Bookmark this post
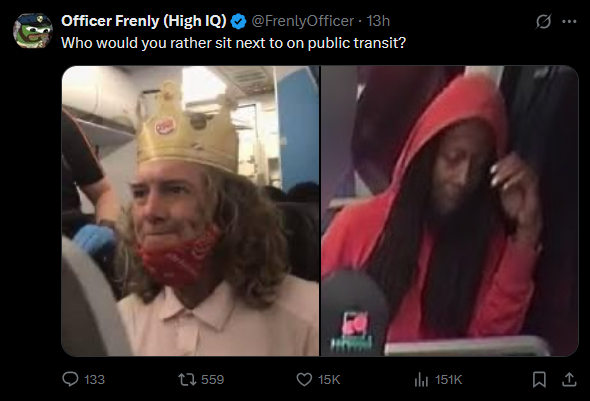Viewport: 590px width, 401px height. pyautogui.click(x=539, y=379)
